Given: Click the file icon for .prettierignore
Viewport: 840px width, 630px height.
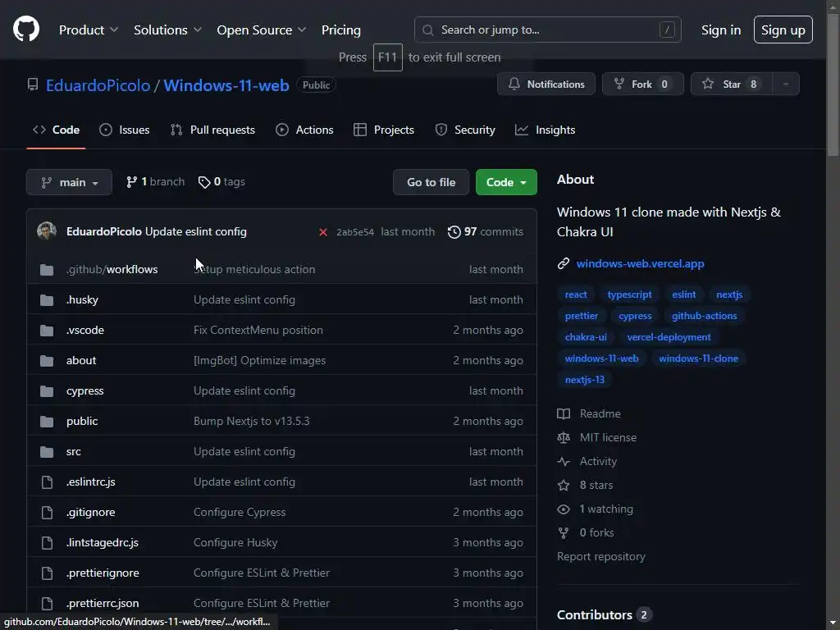Looking at the screenshot, I should [x=47, y=573].
